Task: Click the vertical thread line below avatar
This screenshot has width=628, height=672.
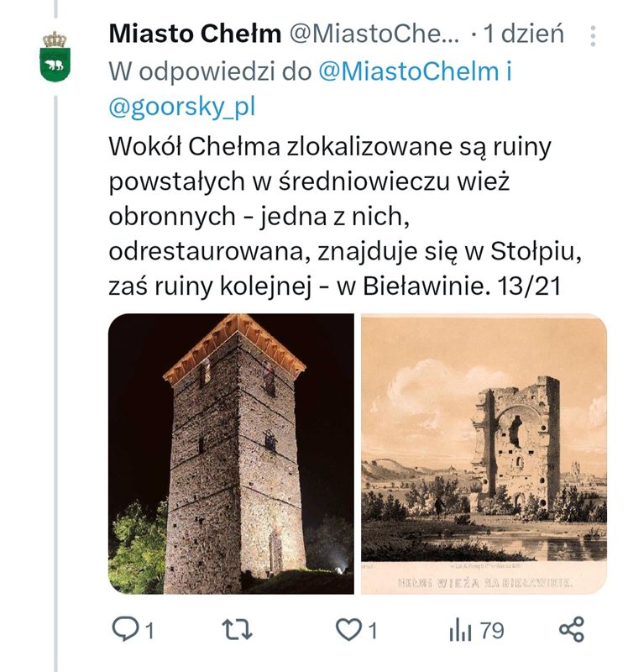Action: pos(55,378)
